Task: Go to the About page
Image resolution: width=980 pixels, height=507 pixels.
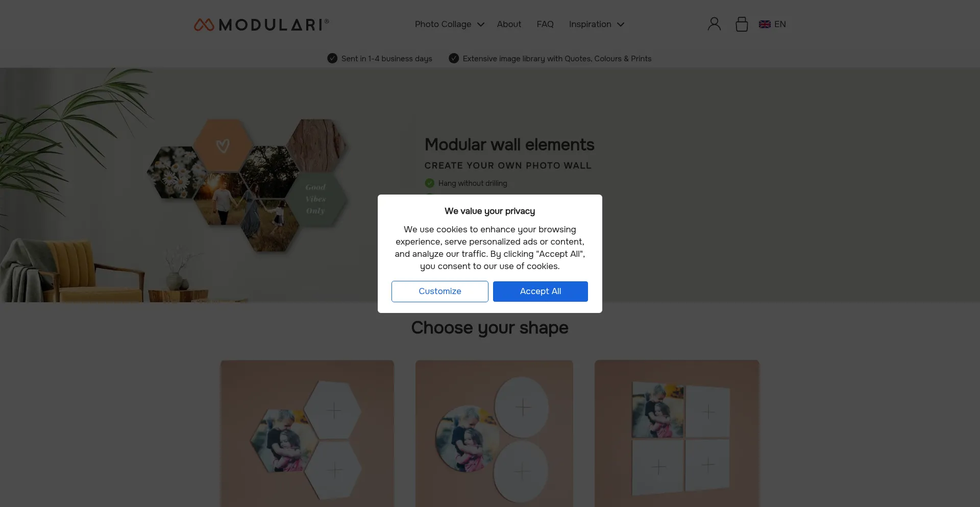Action: [509, 25]
